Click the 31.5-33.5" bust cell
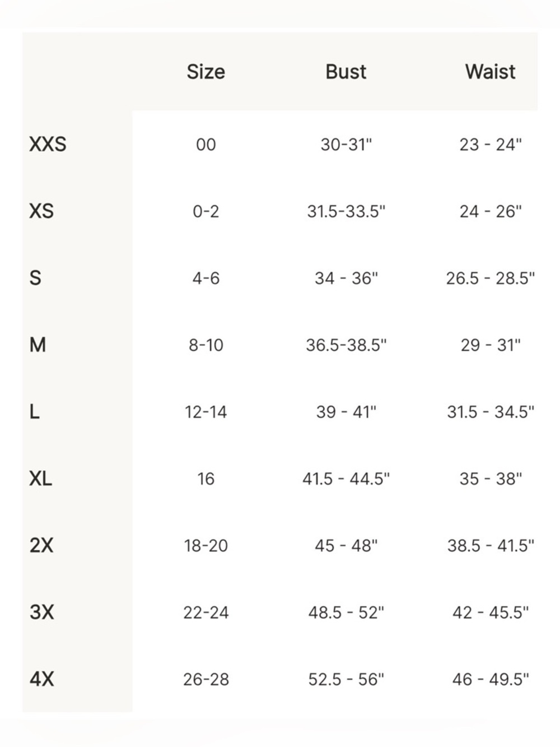This screenshot has width=560, height=747. click(346, 211)
